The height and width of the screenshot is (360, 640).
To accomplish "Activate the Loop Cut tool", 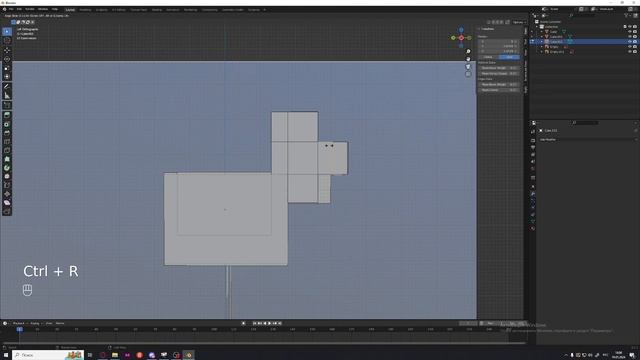I will (x=7, y=142).
